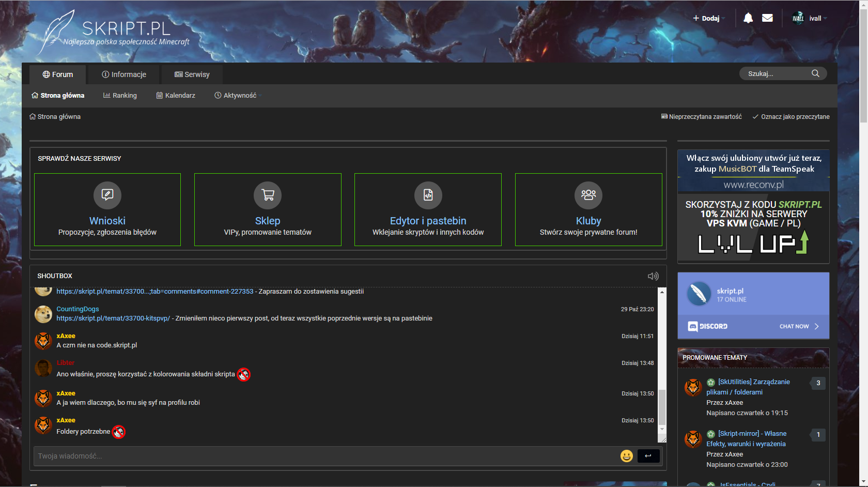Click the Edytor i pastebin code icon

(x=428, y=195)
